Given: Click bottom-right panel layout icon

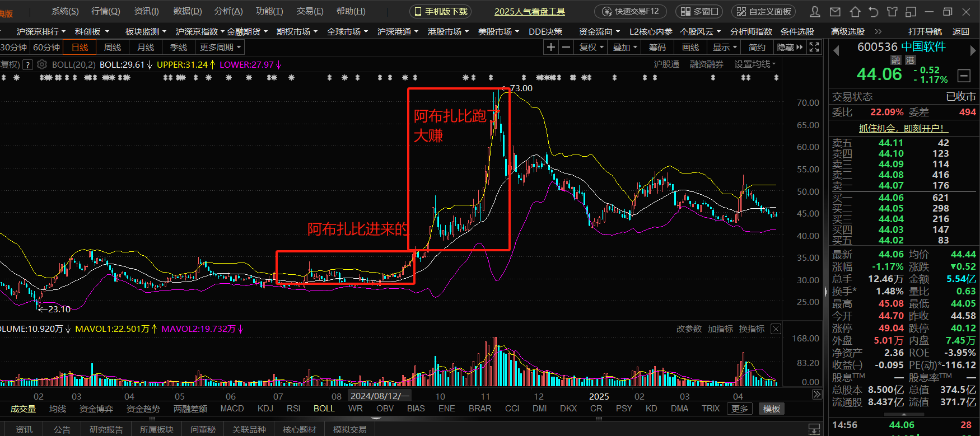Looking at the screenshot, I should 814,429.
